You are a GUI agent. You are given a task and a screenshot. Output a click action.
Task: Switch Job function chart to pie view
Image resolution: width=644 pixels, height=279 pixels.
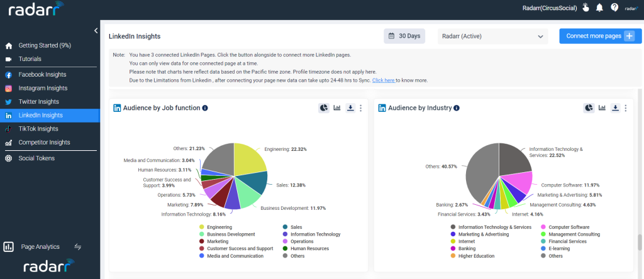click(324, 108)
